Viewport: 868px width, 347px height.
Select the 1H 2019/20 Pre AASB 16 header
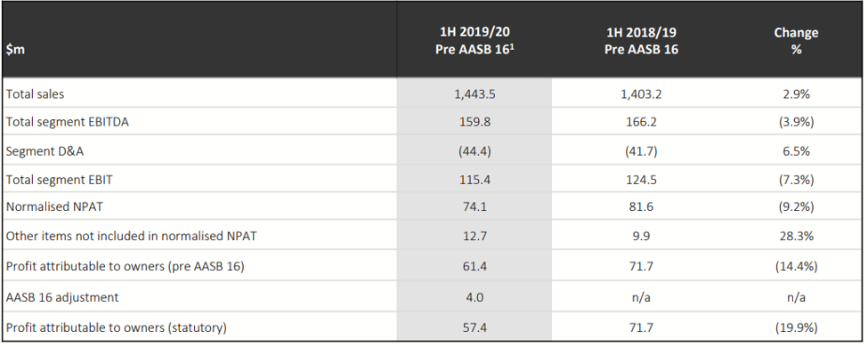click(475, 41)
